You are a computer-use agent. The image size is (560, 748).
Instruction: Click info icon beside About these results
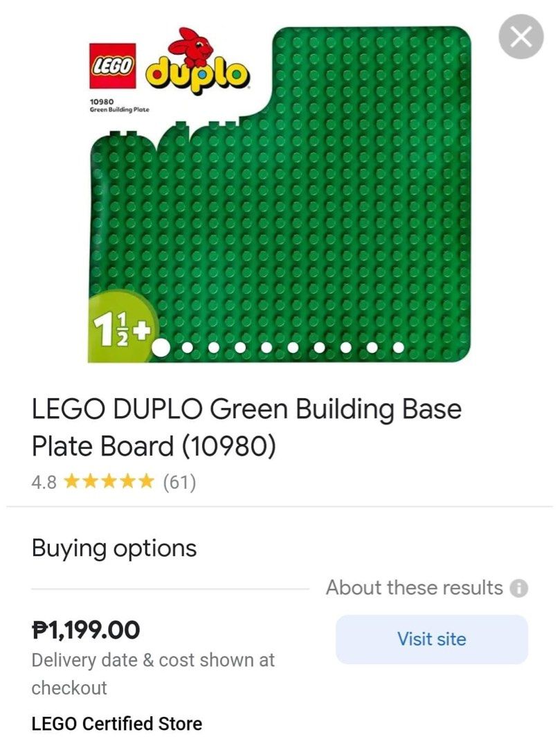coord(518,588)
